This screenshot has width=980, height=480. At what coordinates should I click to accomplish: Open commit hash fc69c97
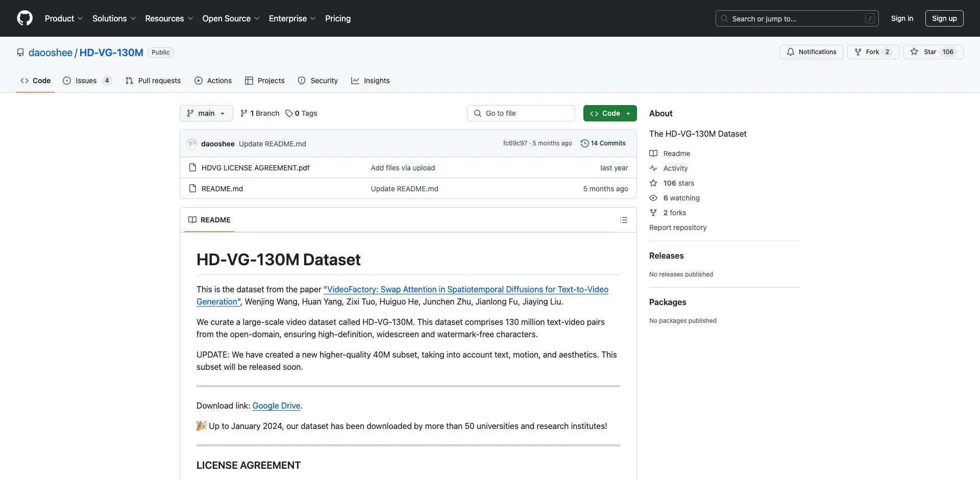tap(515, 143)
